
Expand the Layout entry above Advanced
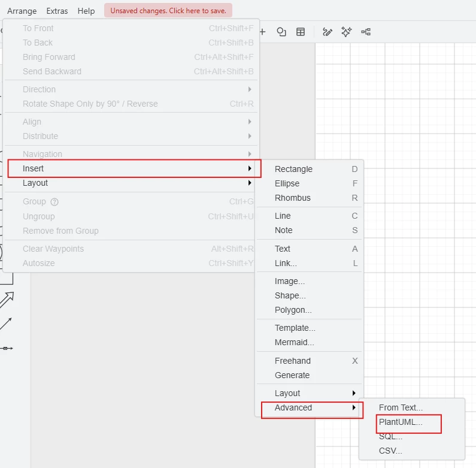(310, 393)
